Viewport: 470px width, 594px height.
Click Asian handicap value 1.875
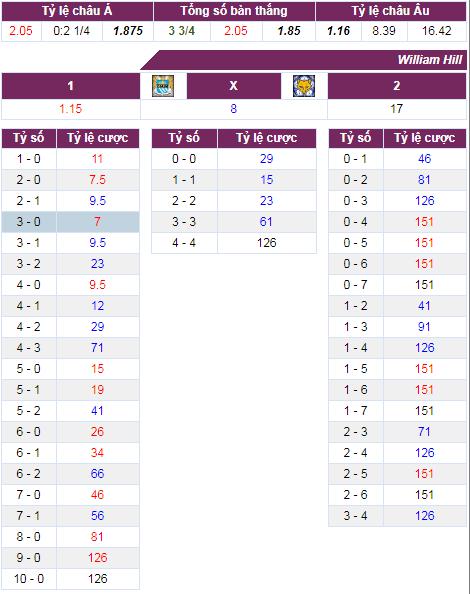tap(128, 31)
